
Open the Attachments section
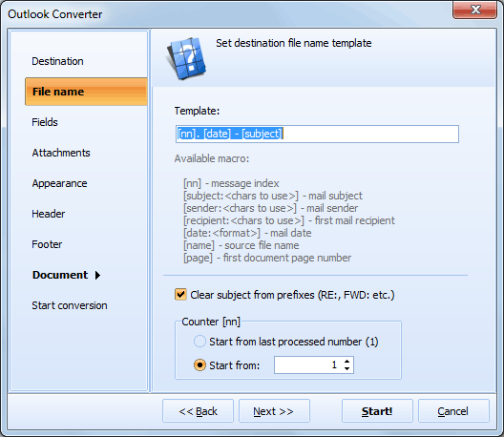(61, 153)
